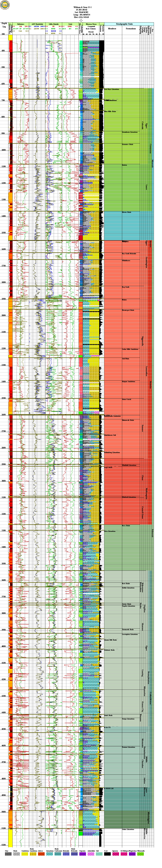Click the 'Winfield Limestone' label
Screen dimensions: 162x868
point(129,465)
